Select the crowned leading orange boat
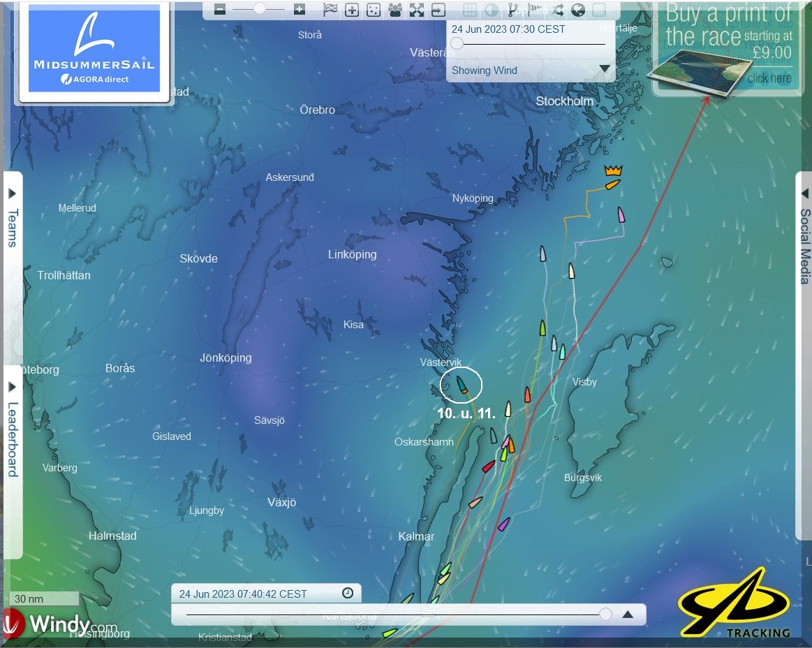The image size is (812, 648). [x=612, y=184]
